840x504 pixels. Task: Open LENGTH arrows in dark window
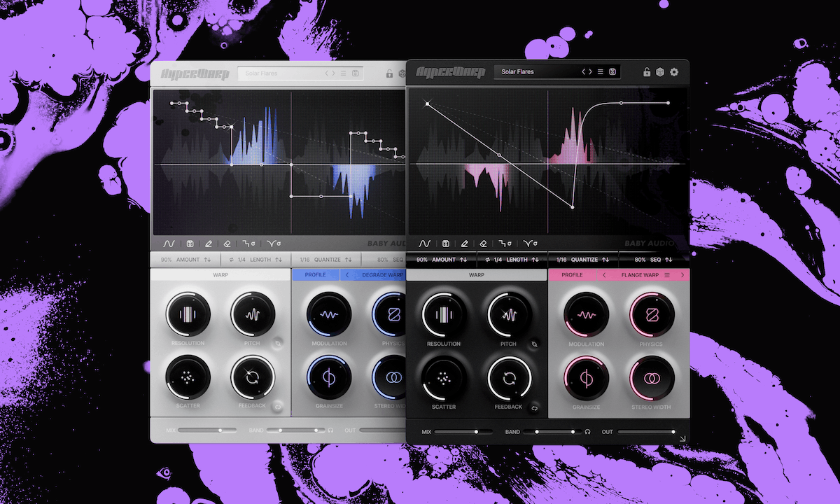535,260
